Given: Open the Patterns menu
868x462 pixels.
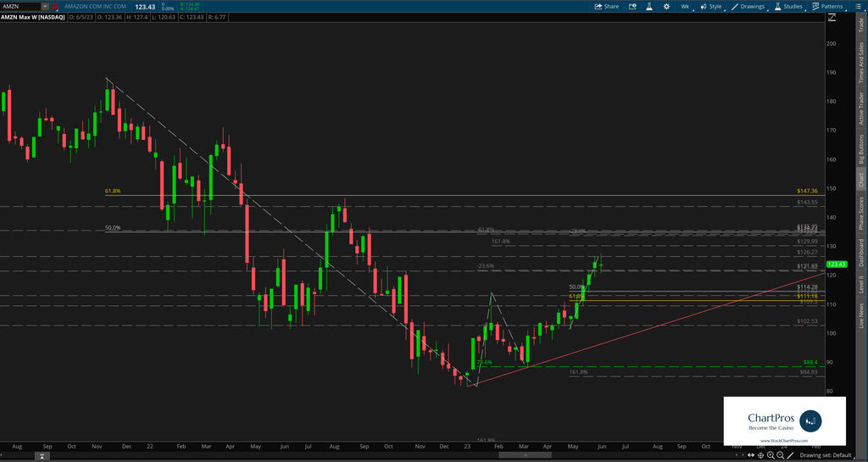Looking at the screenshot, I should pos(826,6).
